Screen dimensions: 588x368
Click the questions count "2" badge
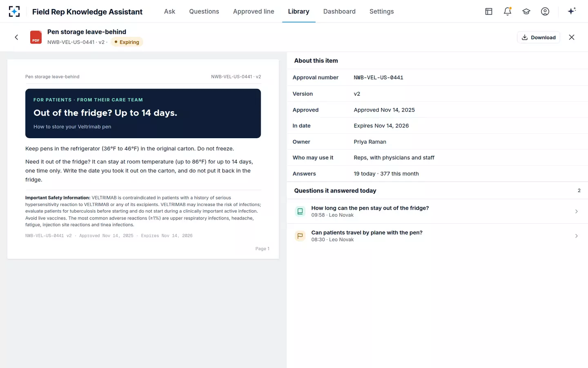(579, 191)
